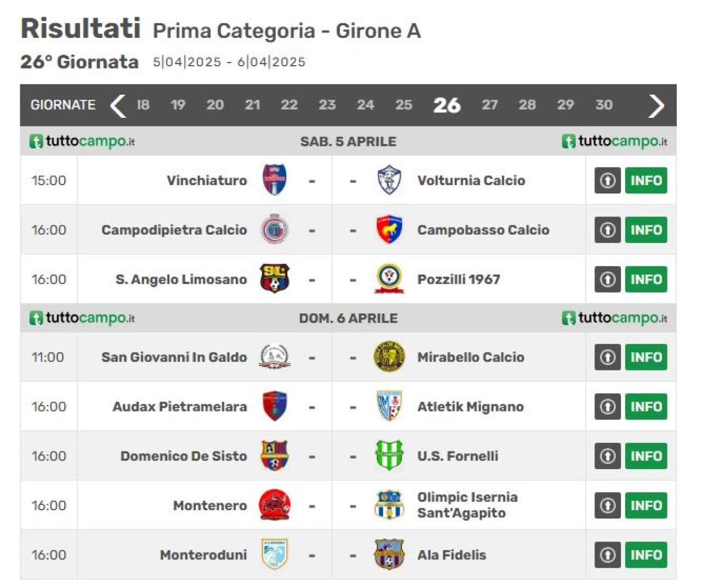702x588 pixels.
Task: Open INFO for Campodipietra vs Campobasso match
Action: (646, 230)
